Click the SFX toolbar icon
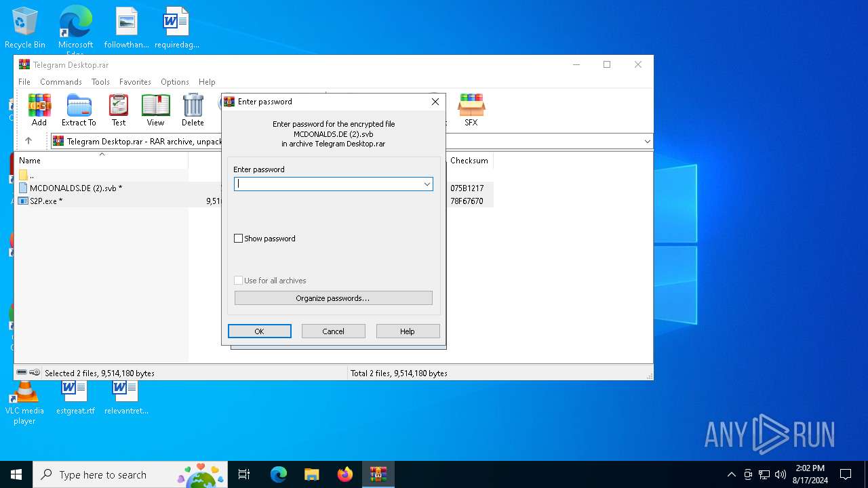The image size is (868, 488). 471,110
